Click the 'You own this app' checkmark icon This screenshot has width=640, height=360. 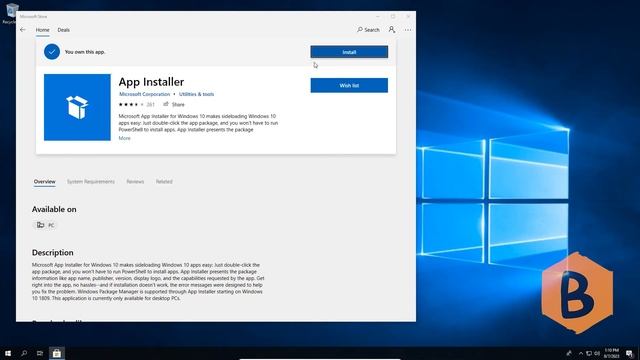(x=52, y=52)
